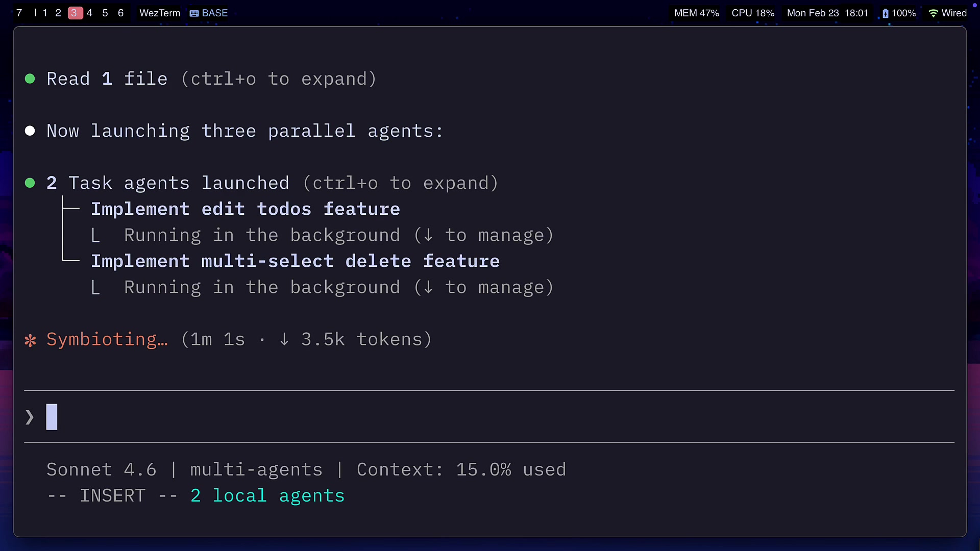Click the MEM 47% status indicator
Viewport: 980px width, 551px height.
click(x=696, y=13)
